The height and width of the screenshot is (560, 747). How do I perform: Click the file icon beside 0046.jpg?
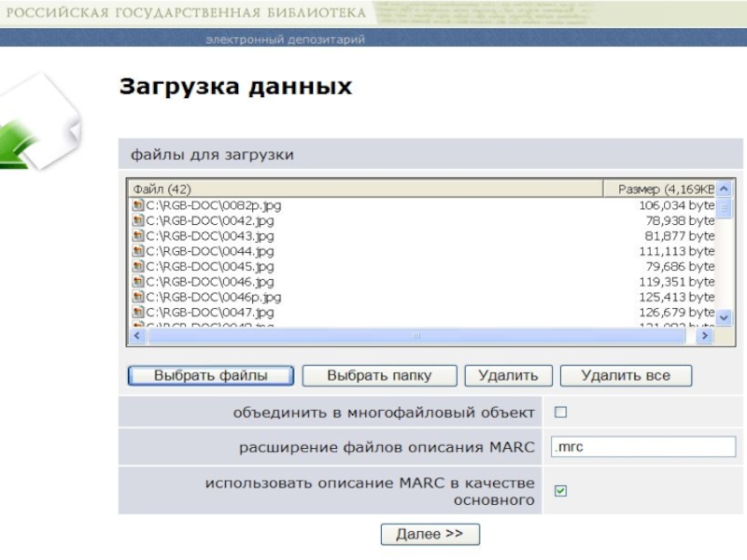[x=138, y=282]
